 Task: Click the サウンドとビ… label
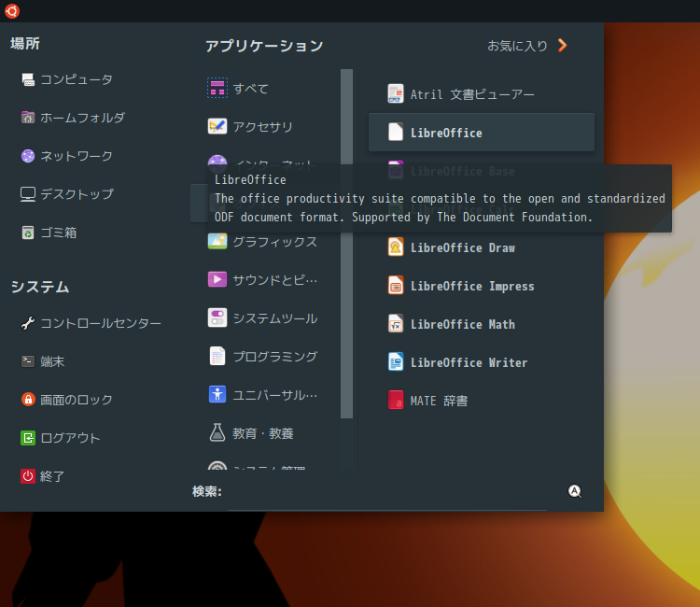275,280
